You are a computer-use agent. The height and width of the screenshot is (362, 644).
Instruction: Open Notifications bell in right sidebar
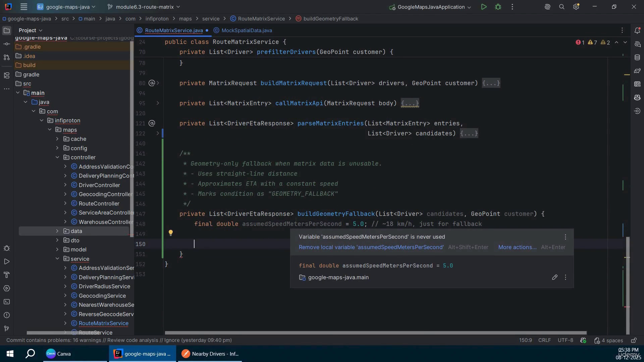click(637, 31)
